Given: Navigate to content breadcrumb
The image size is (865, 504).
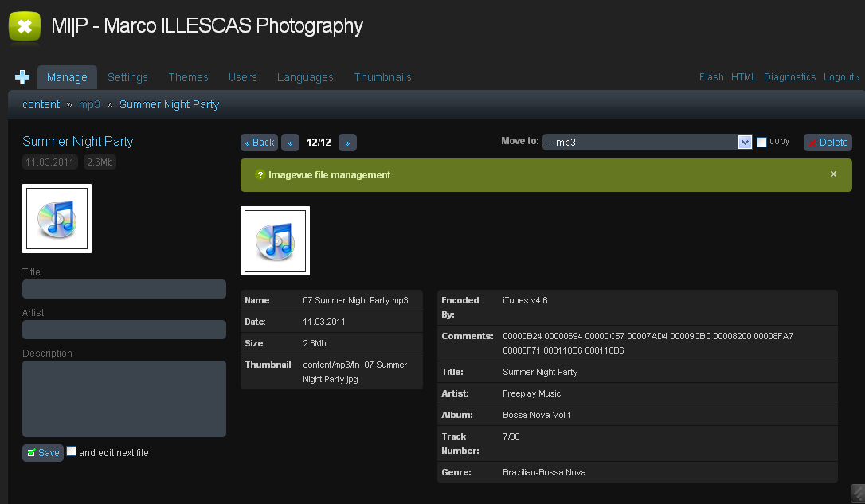Looking at the screenshot, I should click(41, 104).
